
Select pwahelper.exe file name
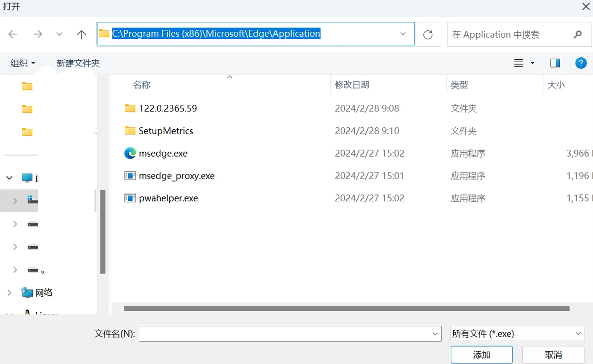coord(168,198)
